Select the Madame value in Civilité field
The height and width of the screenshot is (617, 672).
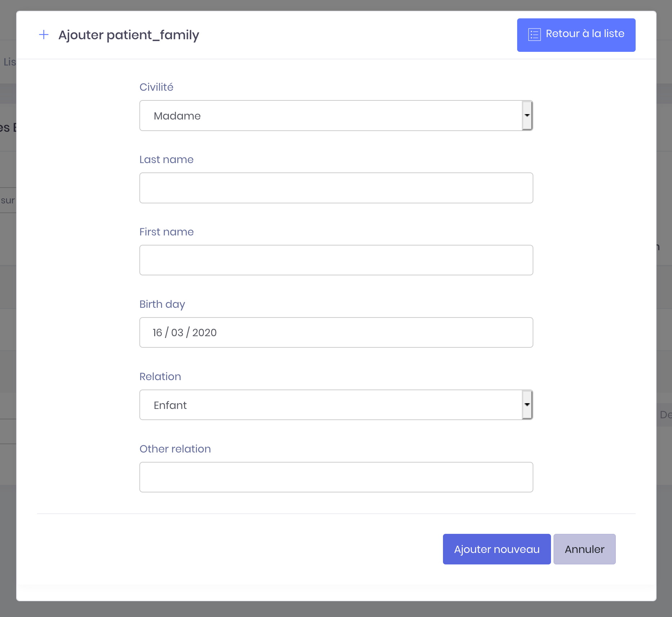pyautogui.click(x=177, y=116)
